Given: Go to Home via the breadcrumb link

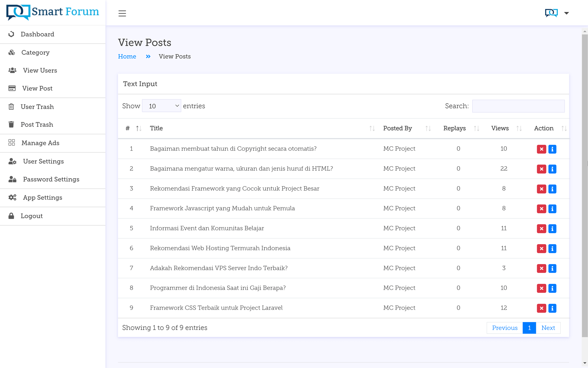Looking at the screenshot, I should click(127, 56).
